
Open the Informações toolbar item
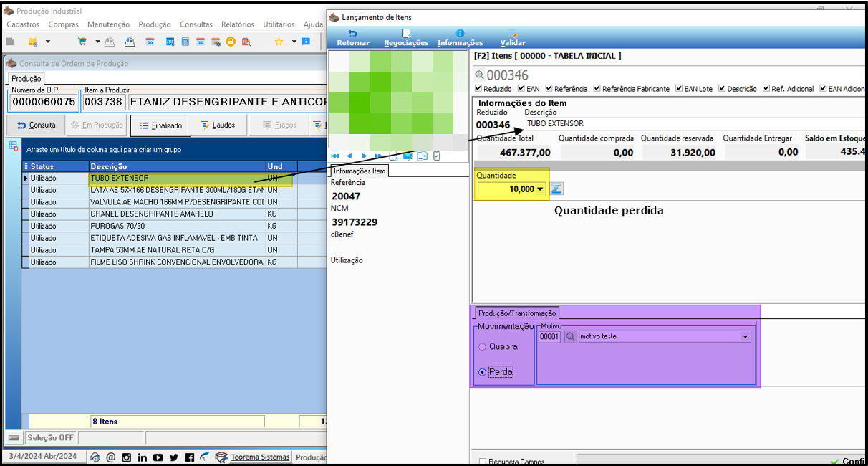pos(460,38)
